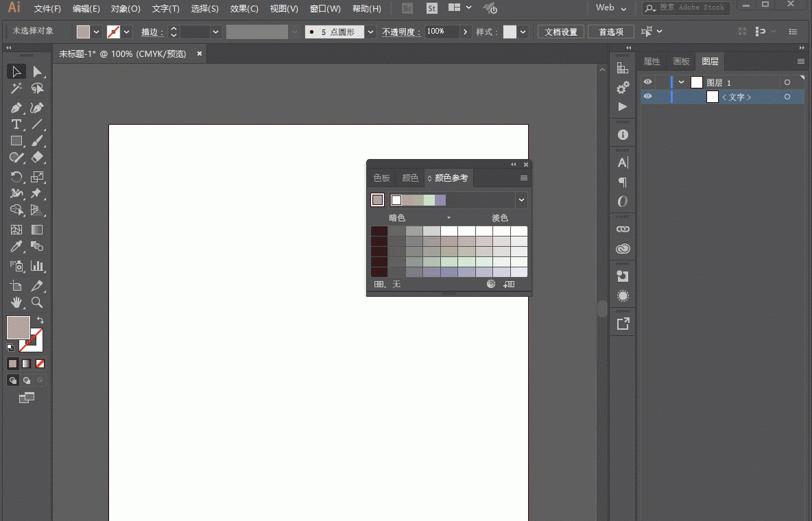Select the Scale tool
This screenshot has height=521, width=812.
[37, 177]
